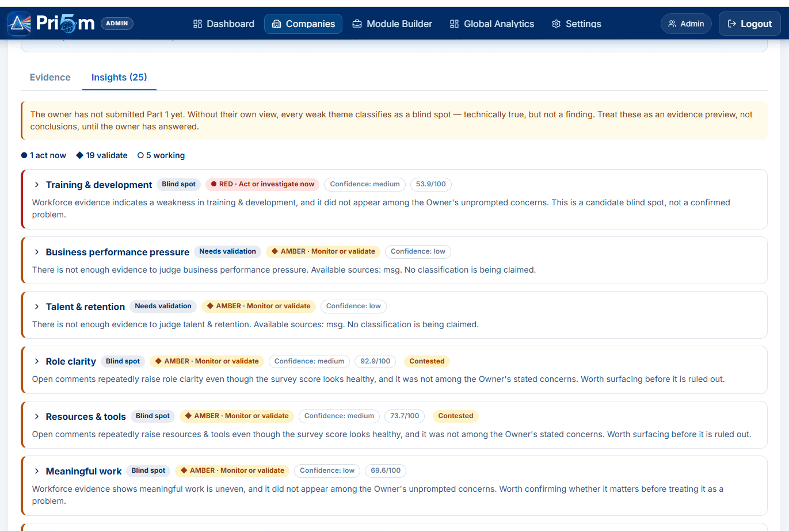Click the 73.7/100 score pill
The width and height of the screenshot is (789, 532).
tap(405, 416)
